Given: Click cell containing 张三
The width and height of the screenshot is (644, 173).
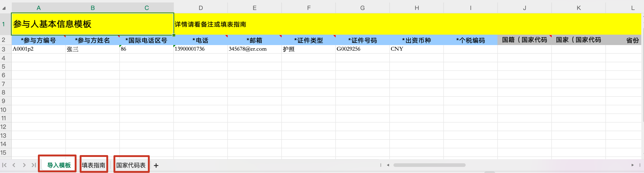Looking at the screenshot, I should [x=93, y=49].
